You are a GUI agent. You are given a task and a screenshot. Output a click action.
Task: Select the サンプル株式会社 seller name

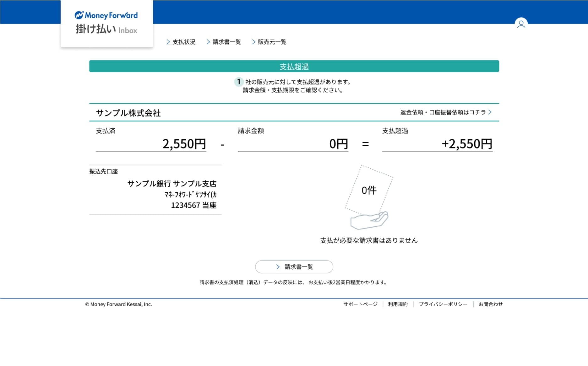pyautogui.click(x=128, y=113)
